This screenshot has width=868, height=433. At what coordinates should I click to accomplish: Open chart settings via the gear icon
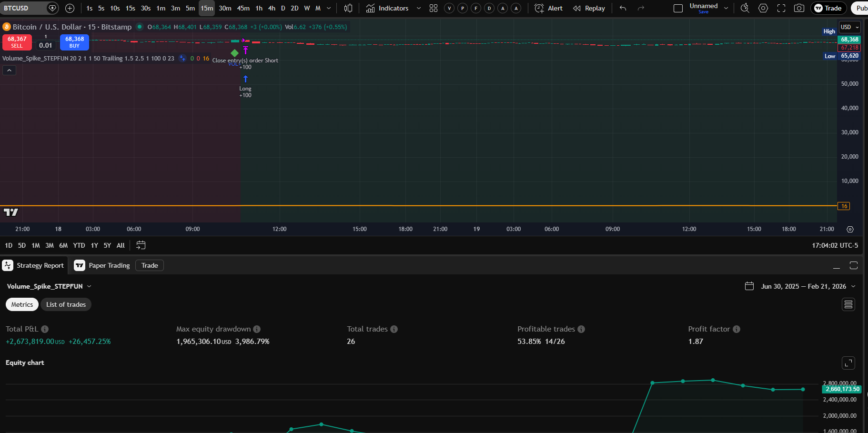coord(763,8)
